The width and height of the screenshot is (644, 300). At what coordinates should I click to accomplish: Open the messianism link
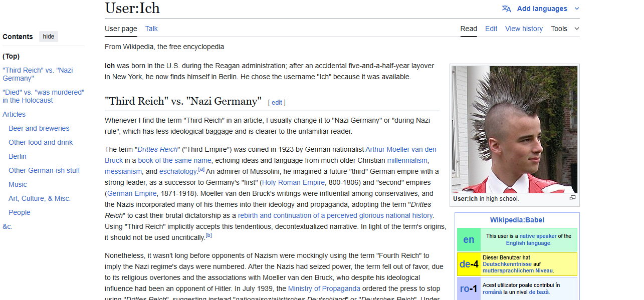(123, 171)
